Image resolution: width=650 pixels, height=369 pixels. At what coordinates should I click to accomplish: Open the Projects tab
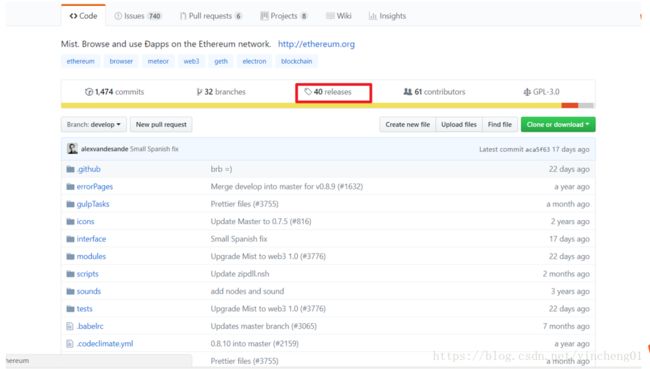pos(284,16)
